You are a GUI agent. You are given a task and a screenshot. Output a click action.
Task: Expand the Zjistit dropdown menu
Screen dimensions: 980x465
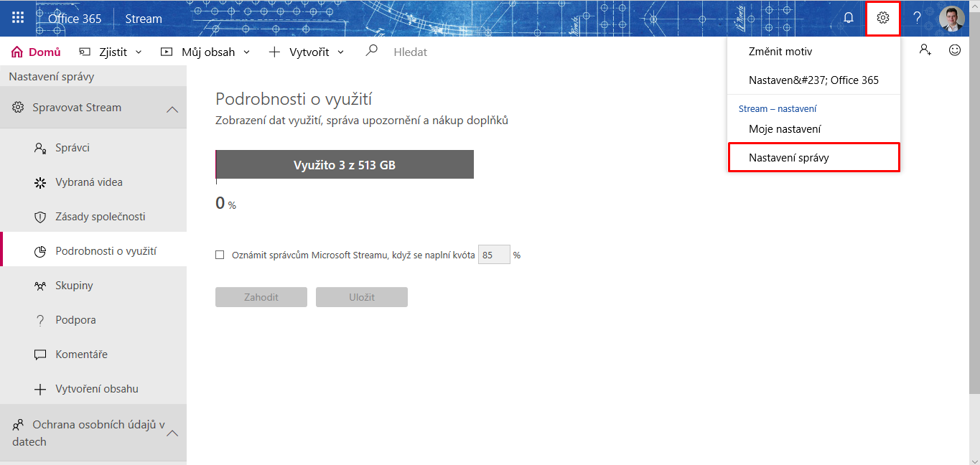[x=111, y=52]
